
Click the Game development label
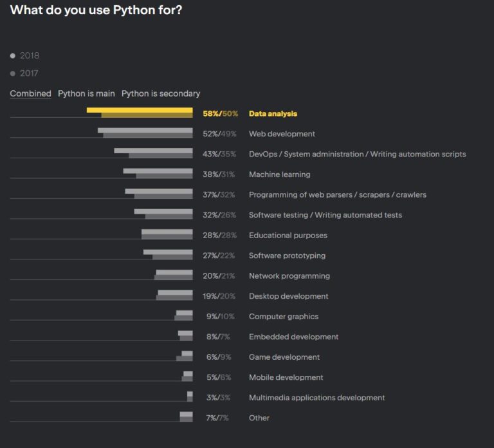[284, 357]
